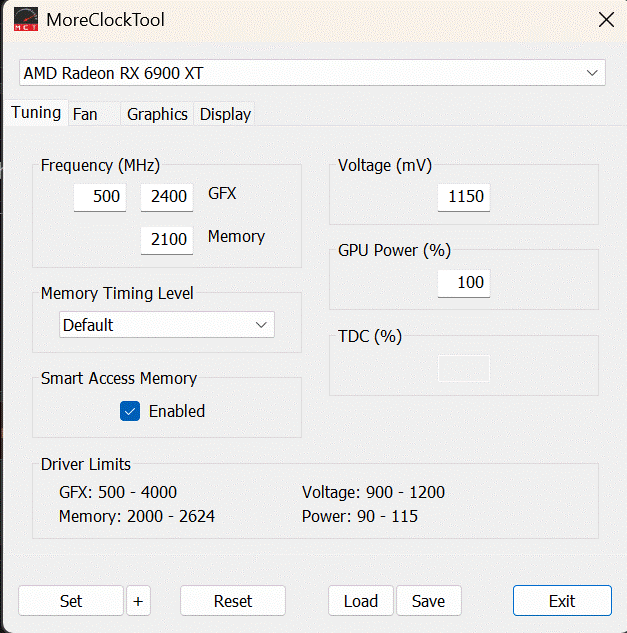Click the GFX maximum frequency field showing 2400

167,197
